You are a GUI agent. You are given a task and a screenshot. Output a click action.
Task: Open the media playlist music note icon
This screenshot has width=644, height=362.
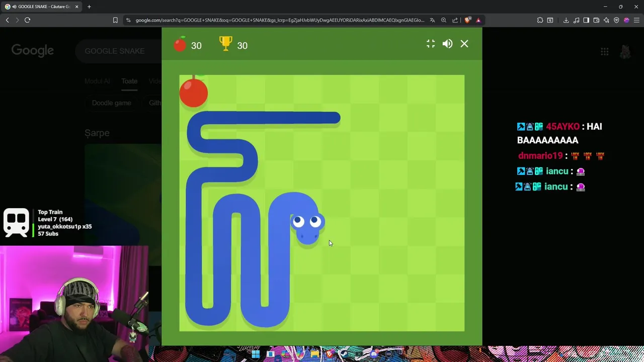[x=576, y=20]
